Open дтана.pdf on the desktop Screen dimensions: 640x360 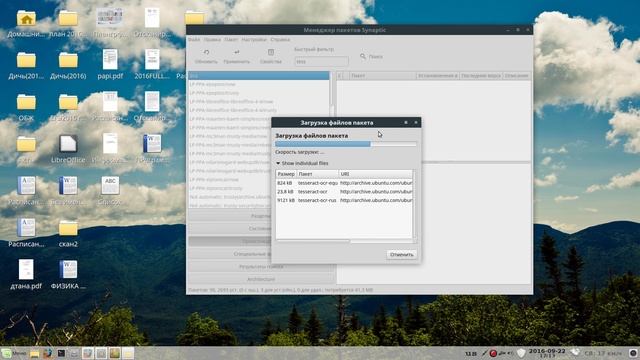pyautogui.click(x=26, y=269)
